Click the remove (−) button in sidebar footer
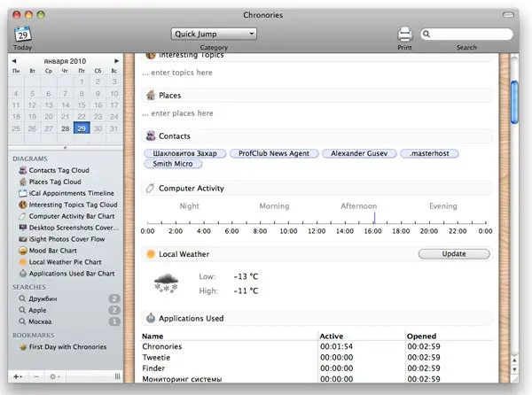Viewport: 532px width, 395px height. coord(36,376)
